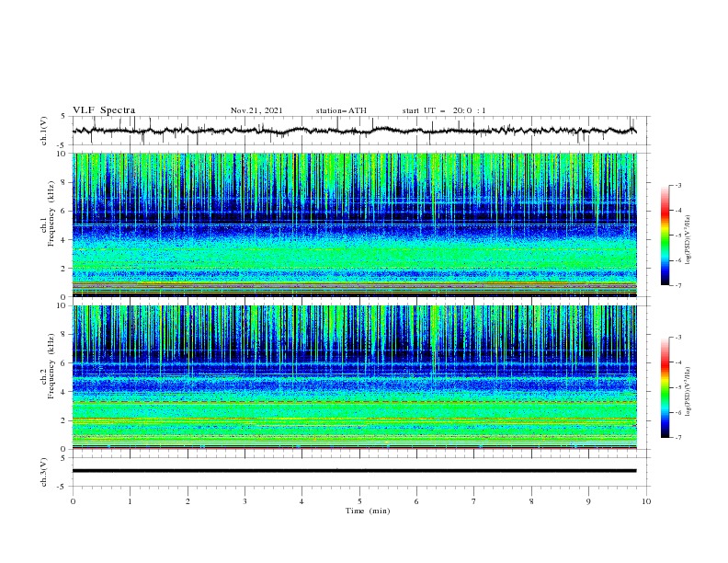
Task: Click inside the ch.1 spectrogram panel
Action: point(354,224)
